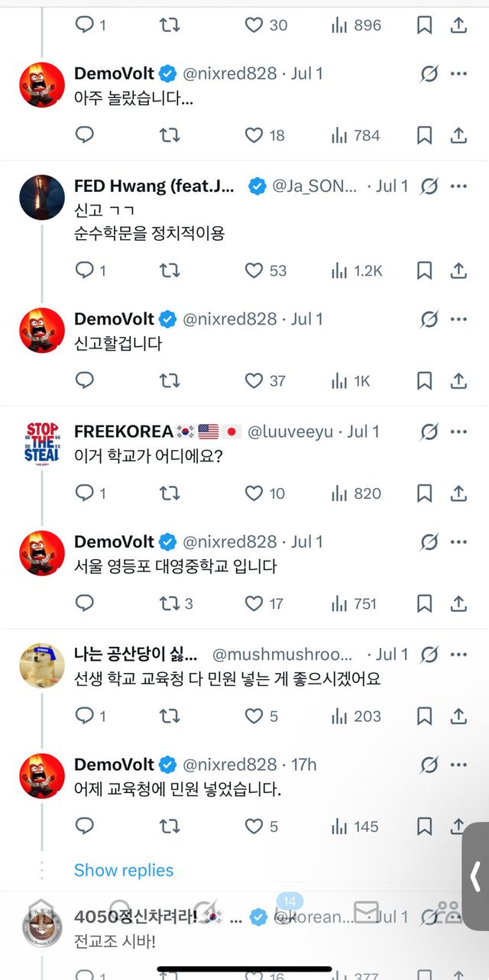Screen dimensions: 489x980
Task: Open the more options menu on FED Hwang's tweet
Action: click(x=459, y=186)
